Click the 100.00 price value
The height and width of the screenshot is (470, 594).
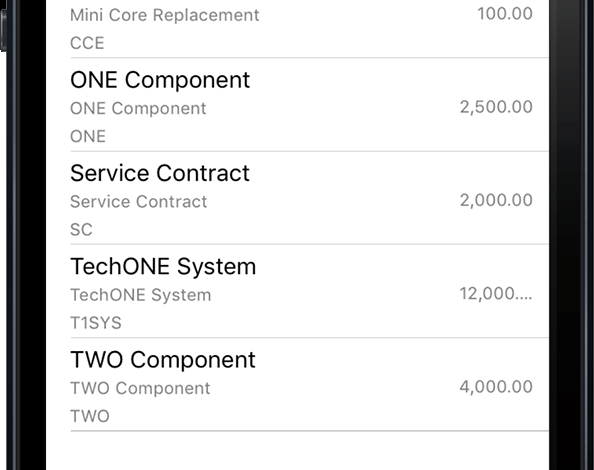click(505, 14)
